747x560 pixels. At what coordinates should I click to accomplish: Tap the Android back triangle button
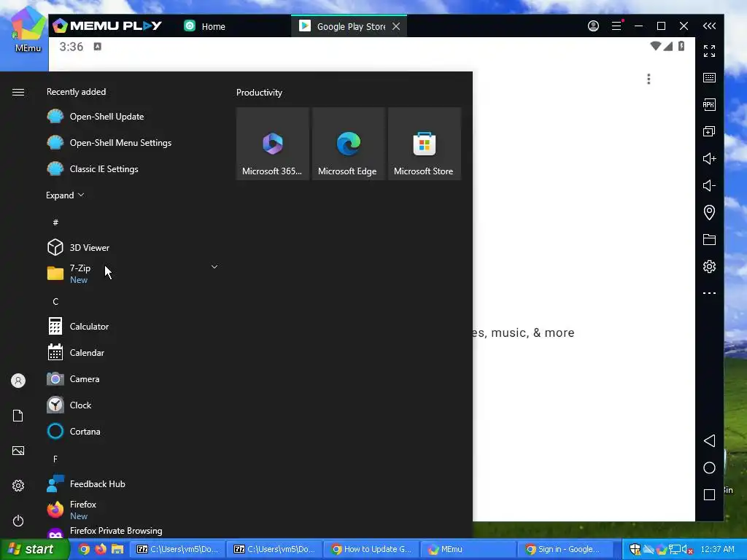pyautogui.click(x=709, y=440)
